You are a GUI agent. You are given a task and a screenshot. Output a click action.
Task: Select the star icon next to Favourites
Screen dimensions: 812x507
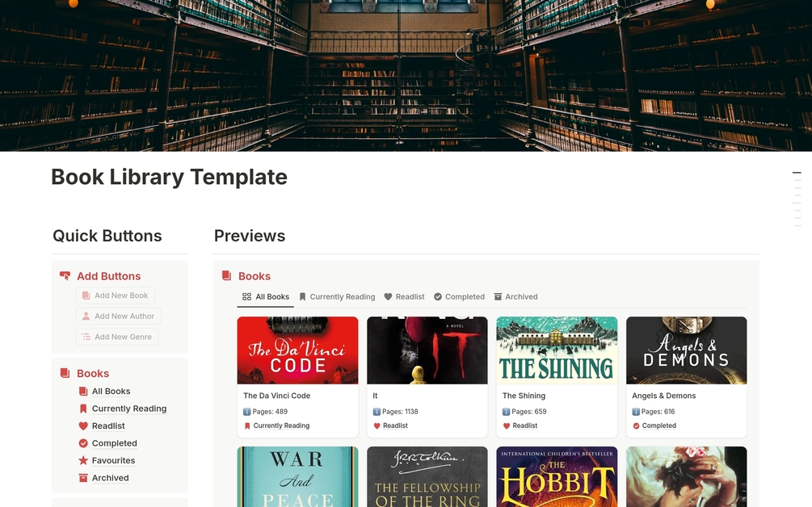(83, 460)
